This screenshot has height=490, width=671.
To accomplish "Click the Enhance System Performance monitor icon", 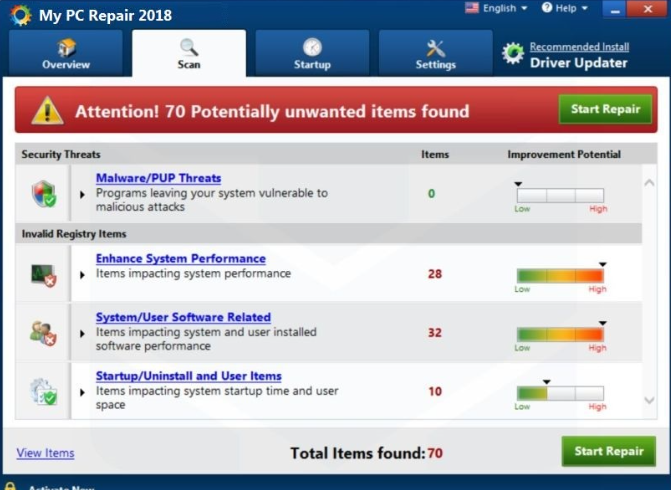I will click(43, 273).
